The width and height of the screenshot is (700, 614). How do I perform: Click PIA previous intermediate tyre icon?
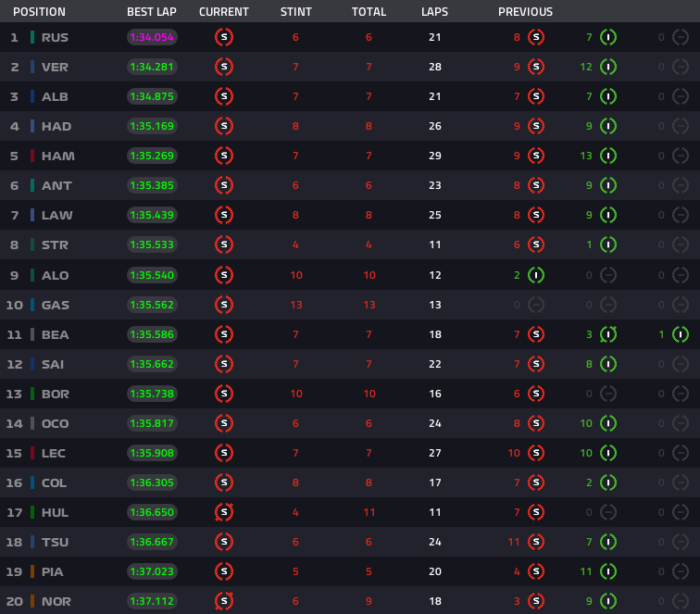pyautogui.click(x=608, y=571)
